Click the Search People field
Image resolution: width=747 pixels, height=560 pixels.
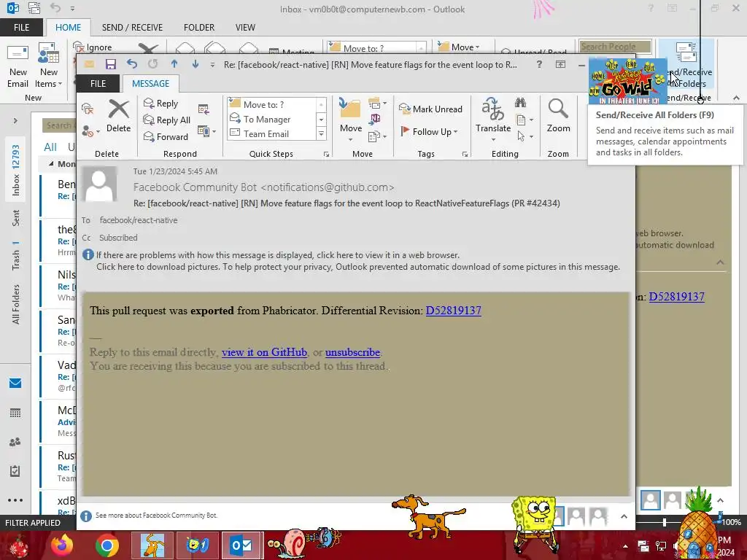[615, 47]
